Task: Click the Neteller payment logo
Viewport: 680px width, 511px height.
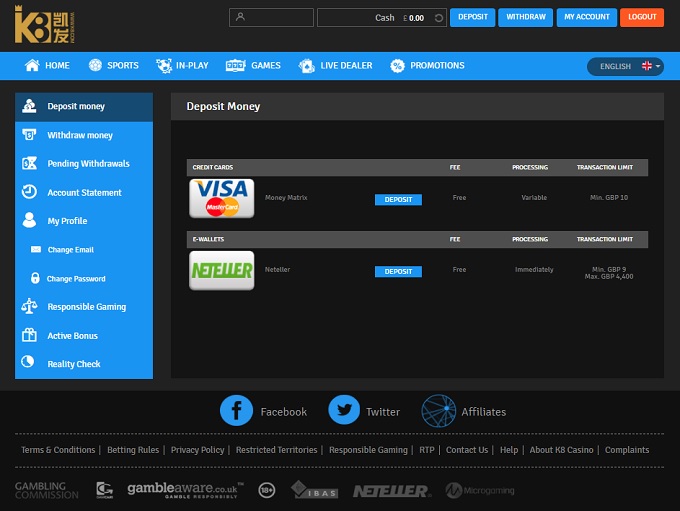Action: click(221, 270)
